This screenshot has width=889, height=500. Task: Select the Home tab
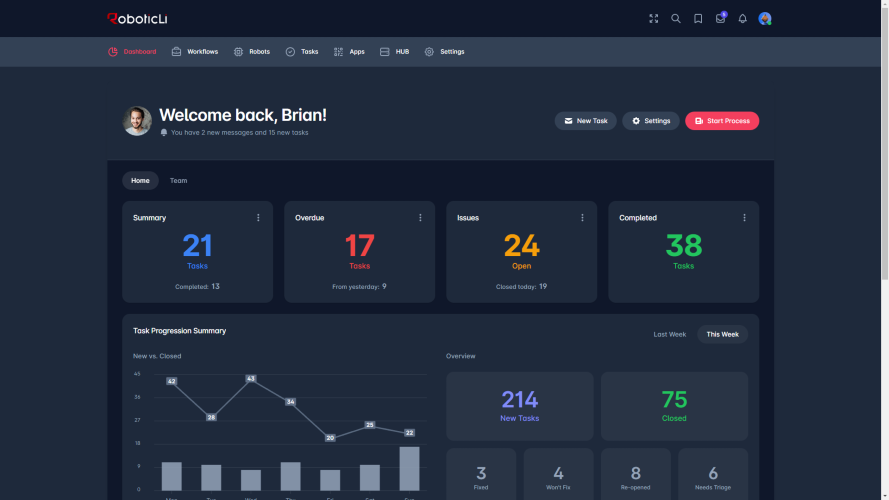point(140,181)
